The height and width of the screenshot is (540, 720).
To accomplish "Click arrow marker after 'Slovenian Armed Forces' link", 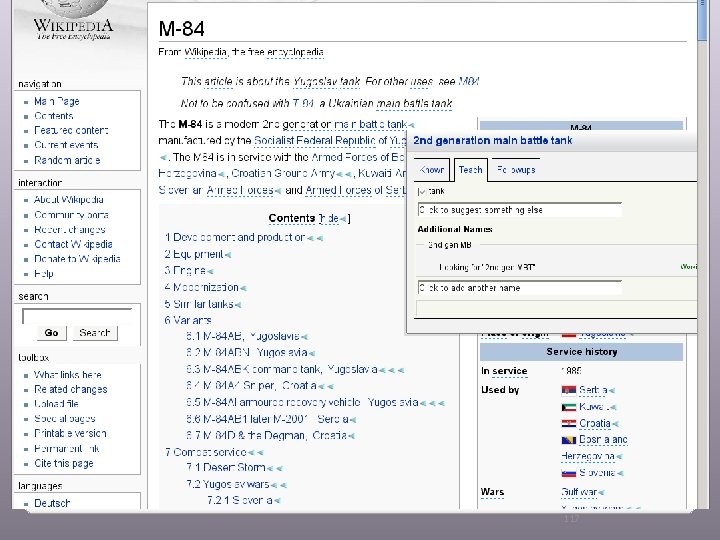I will [278, 191].
